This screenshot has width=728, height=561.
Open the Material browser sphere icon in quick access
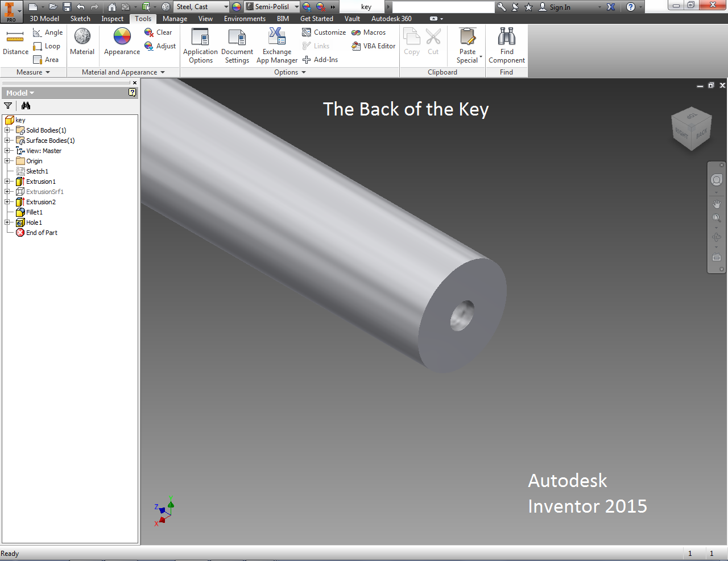coord(166,7)
